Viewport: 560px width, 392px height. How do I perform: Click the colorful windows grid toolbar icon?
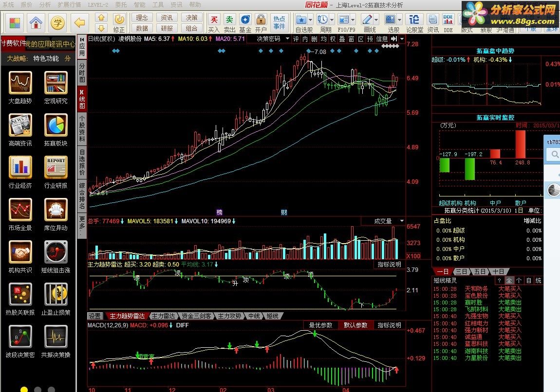(15, 23)
